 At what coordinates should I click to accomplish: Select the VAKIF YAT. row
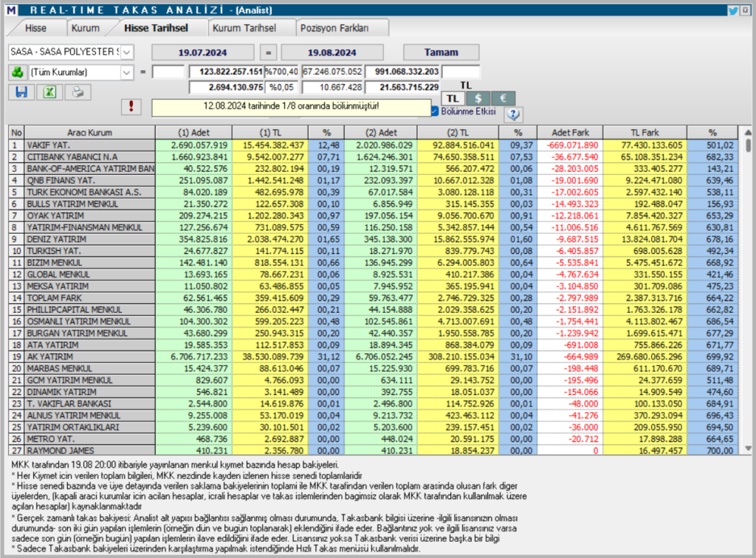pos(374,145)
